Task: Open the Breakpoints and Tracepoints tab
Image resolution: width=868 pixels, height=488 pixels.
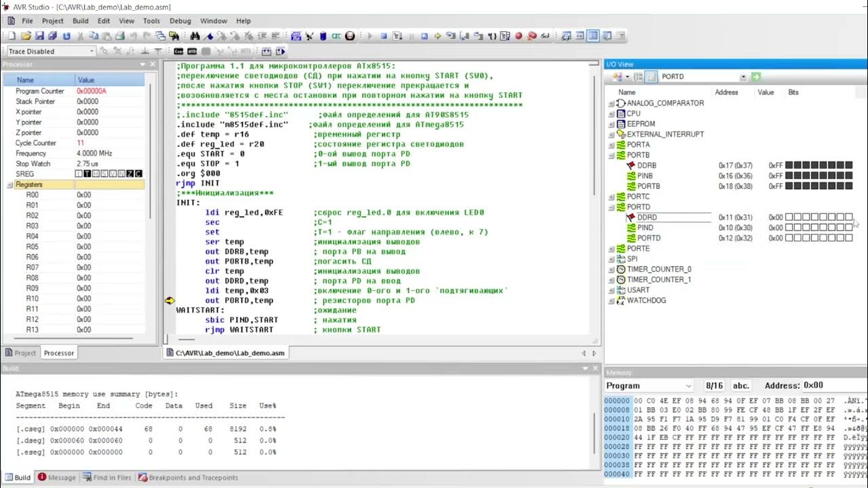Action: tap(188, 477)
